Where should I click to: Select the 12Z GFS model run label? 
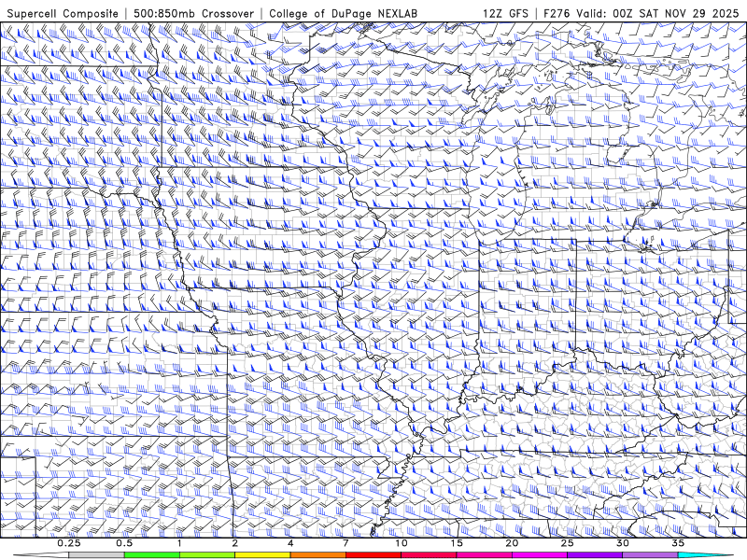[505, 13]
